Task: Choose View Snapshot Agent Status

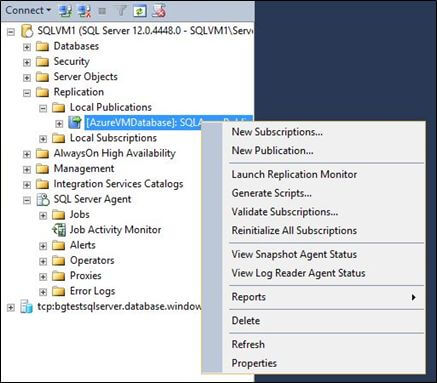Action: (x=294, y=254)
